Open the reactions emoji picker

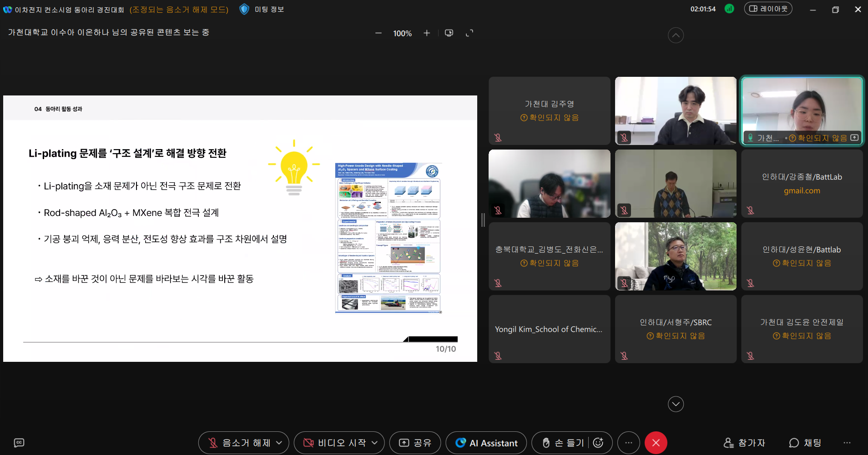598,442
